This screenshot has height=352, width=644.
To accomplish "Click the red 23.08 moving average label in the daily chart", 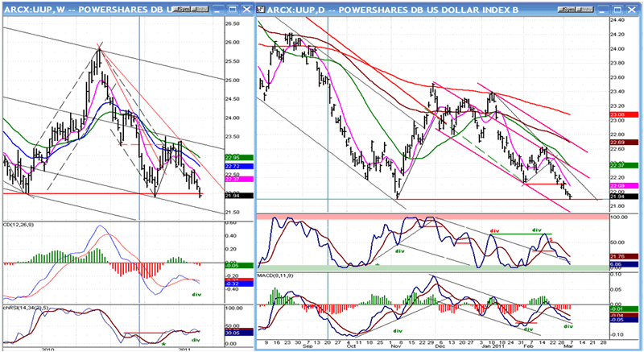I will pyautogui.click(x=623, y=114).
